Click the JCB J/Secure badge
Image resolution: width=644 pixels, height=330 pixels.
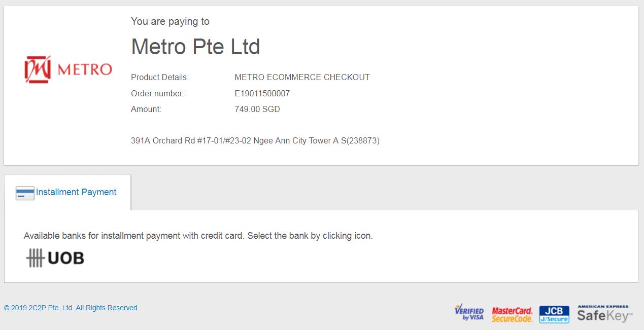(554, 314)
